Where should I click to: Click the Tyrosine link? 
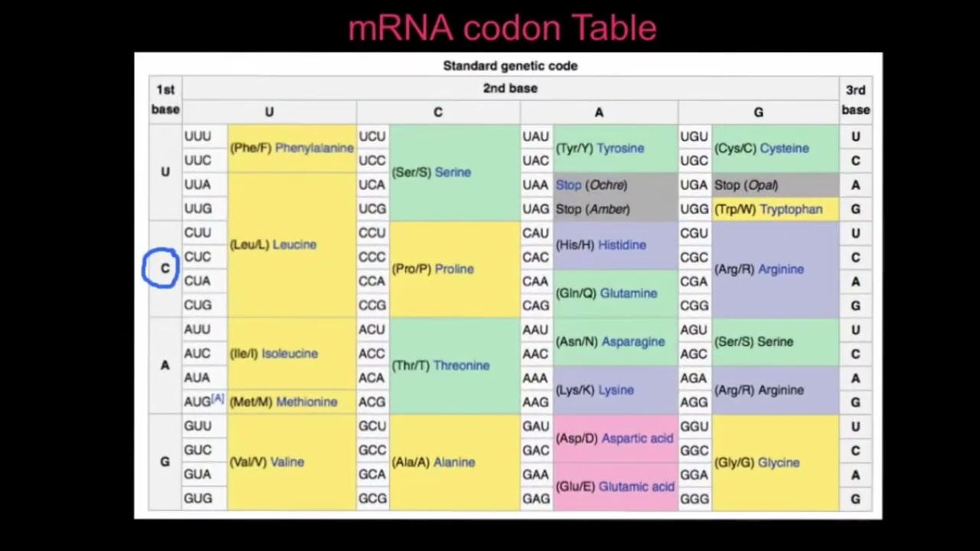[620, 148]
